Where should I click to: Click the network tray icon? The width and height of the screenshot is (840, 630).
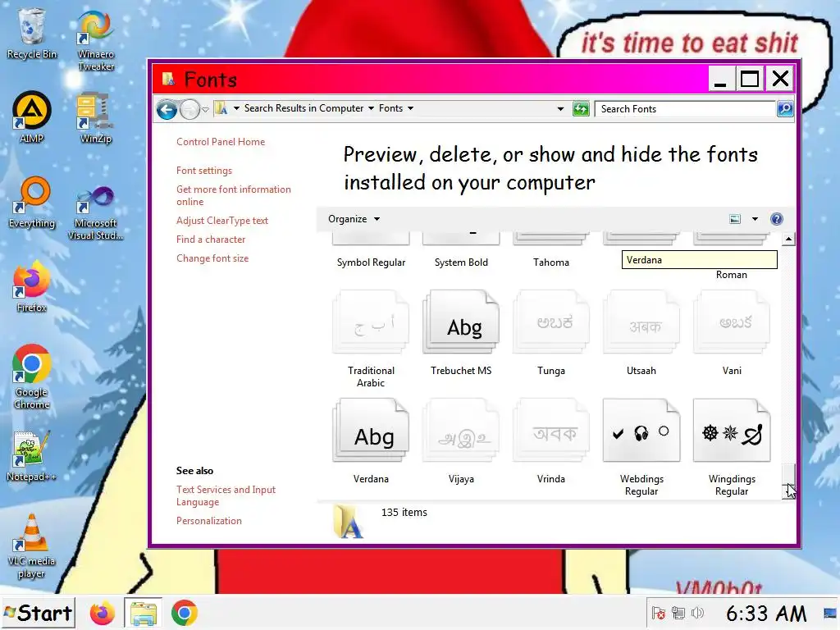(678, 613)
